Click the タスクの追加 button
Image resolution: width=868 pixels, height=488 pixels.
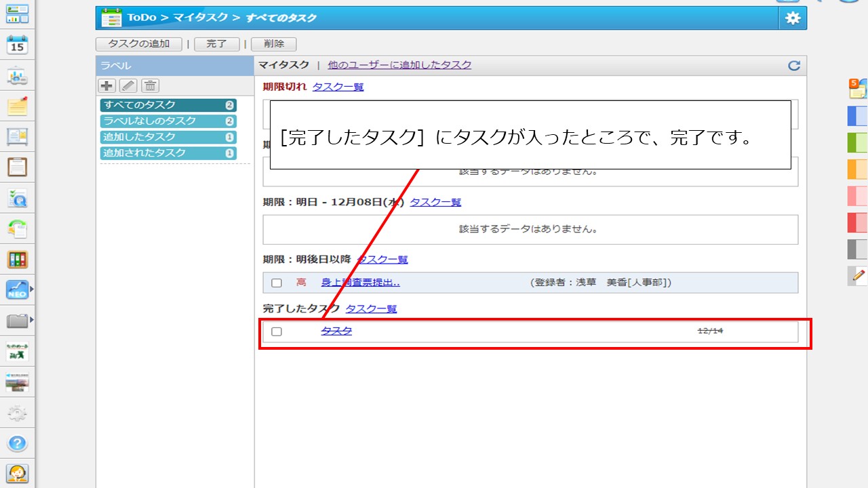[139, 44]
